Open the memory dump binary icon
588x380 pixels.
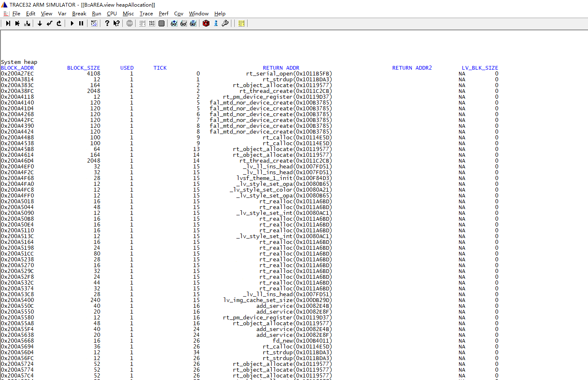[152, 24]
